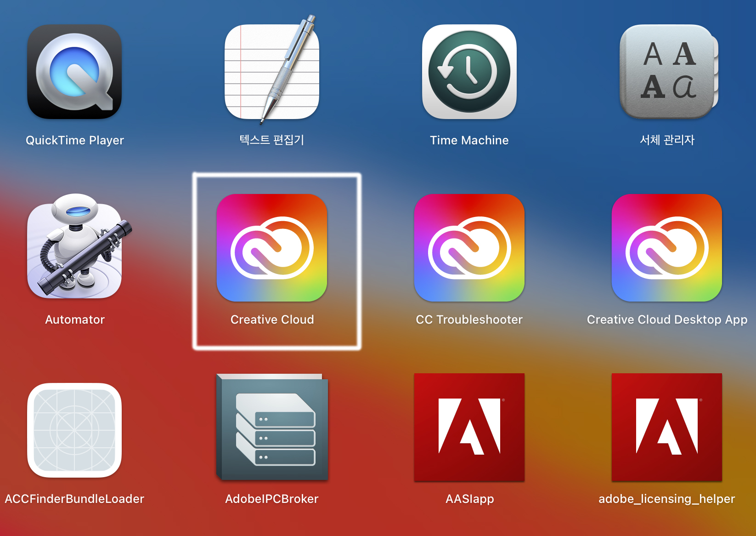Select the 'CC Troubleshooter' label text
The height and width of the screenshot is (536, 756).
469,319
